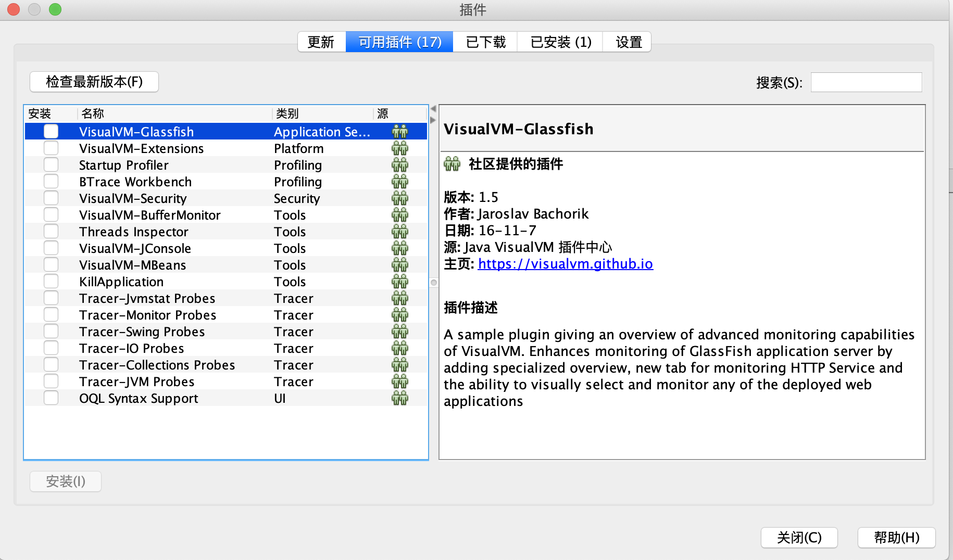Enable VisualVM-JConsole install checkbox

pos(51,248)
